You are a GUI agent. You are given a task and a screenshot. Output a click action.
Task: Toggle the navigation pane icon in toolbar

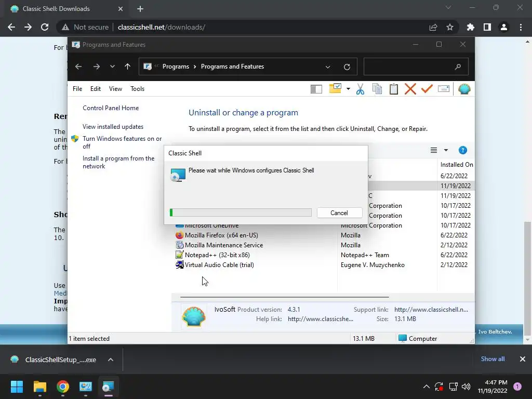[316, 89]
